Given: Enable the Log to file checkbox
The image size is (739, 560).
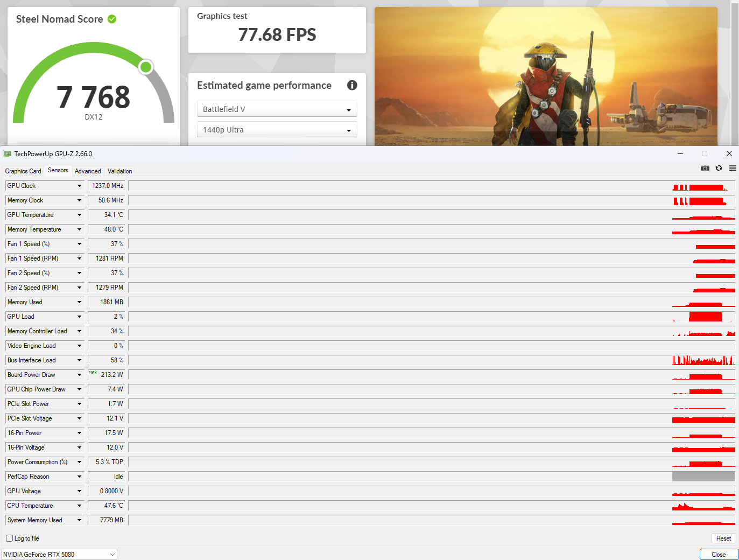Looking at the screenshot, I should pos(9,538).
